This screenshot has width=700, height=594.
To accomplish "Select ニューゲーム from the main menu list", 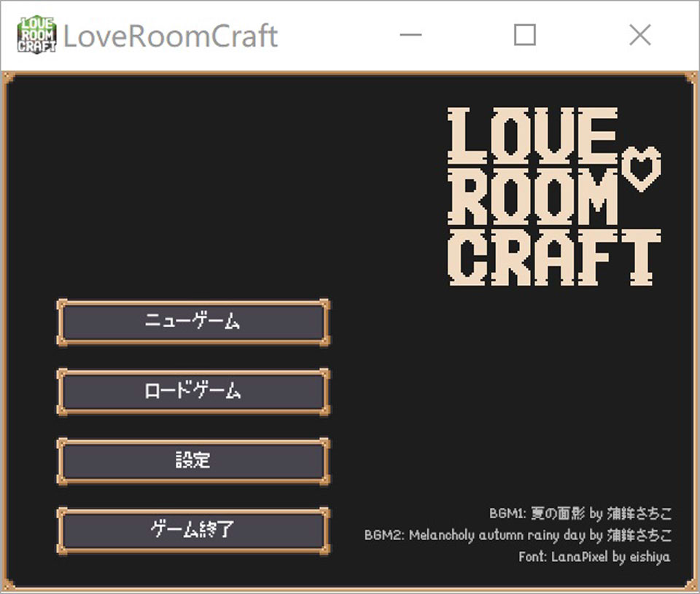I will [192, 321].
